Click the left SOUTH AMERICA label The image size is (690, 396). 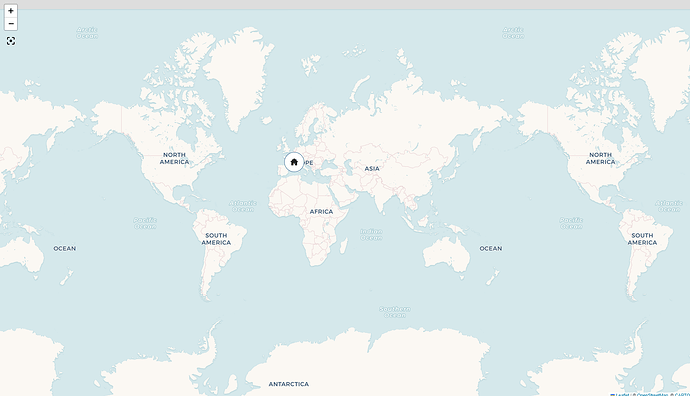point(216,239)
